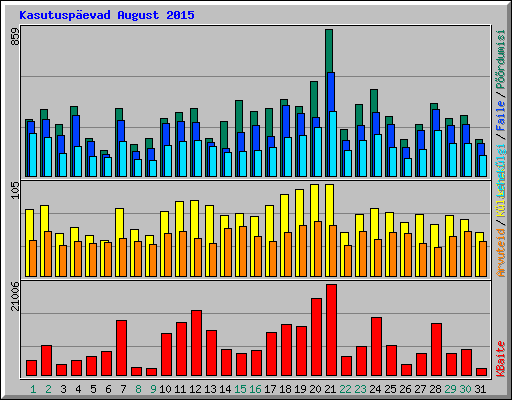The height and width of the screenshot is (400, 512).
Task: Click green weekend day label '23'
Action: click(x=360, y=389)
